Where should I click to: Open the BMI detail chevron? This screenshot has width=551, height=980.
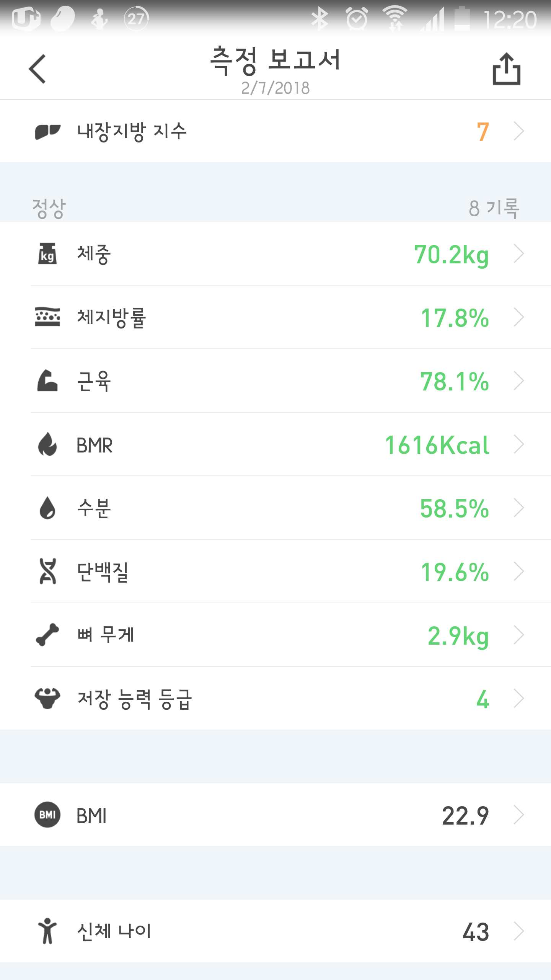(x=519, y=815)
